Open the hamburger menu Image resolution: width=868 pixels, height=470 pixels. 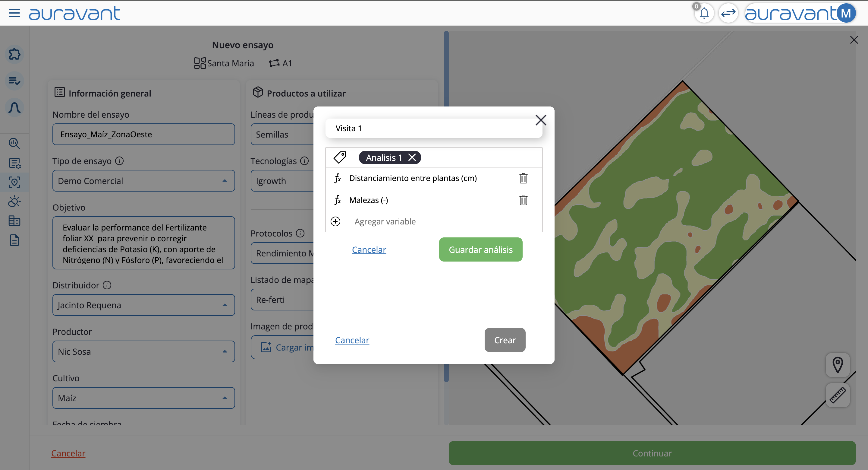pyautogui.click(x=14, y=14)
